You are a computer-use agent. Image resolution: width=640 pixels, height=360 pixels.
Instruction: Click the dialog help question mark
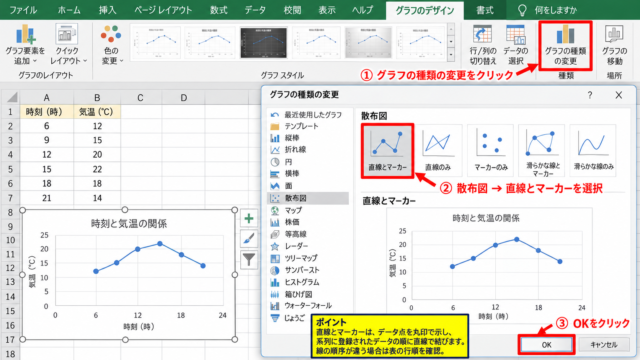pyautogui.click(x=590, y=95)
